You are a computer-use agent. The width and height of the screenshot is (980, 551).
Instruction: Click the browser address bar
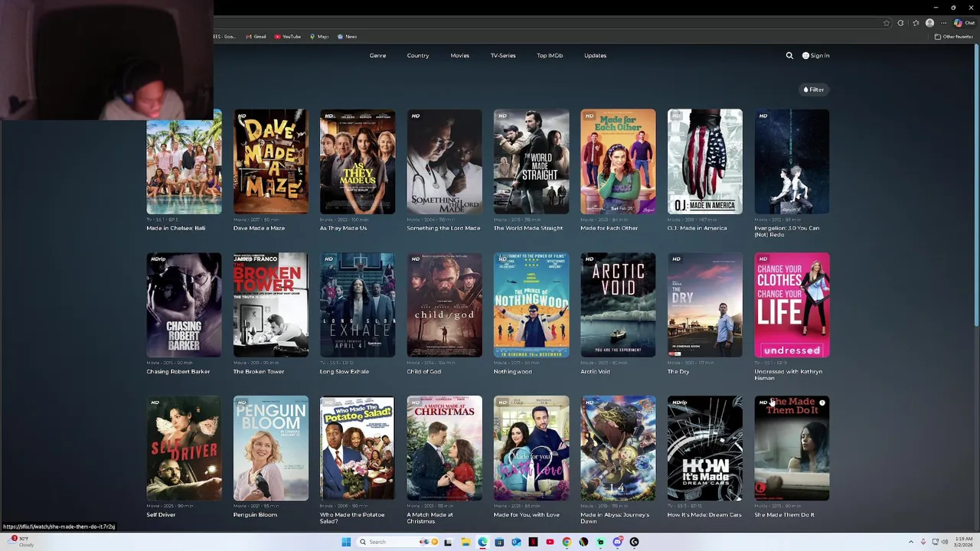click(551, 23)
